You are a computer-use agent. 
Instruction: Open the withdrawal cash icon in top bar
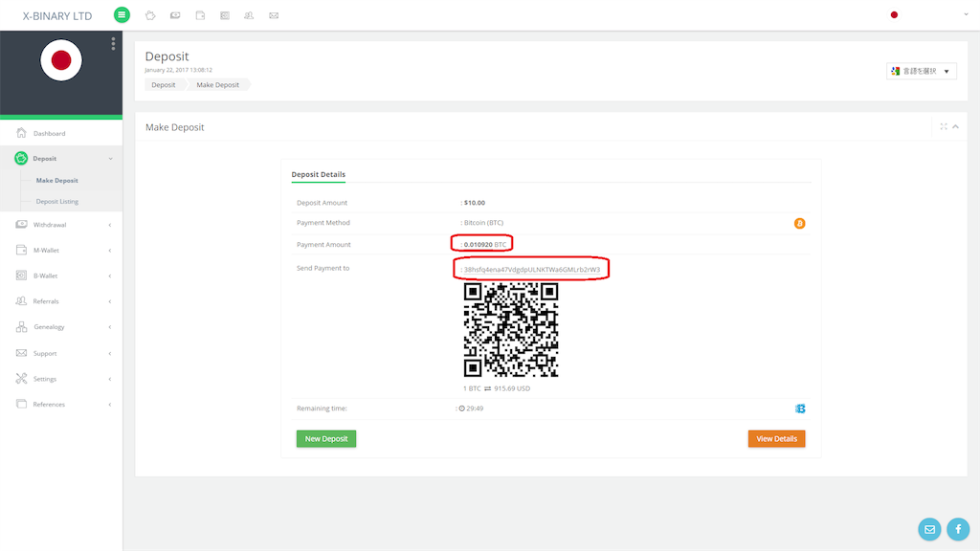click(175, 15)
